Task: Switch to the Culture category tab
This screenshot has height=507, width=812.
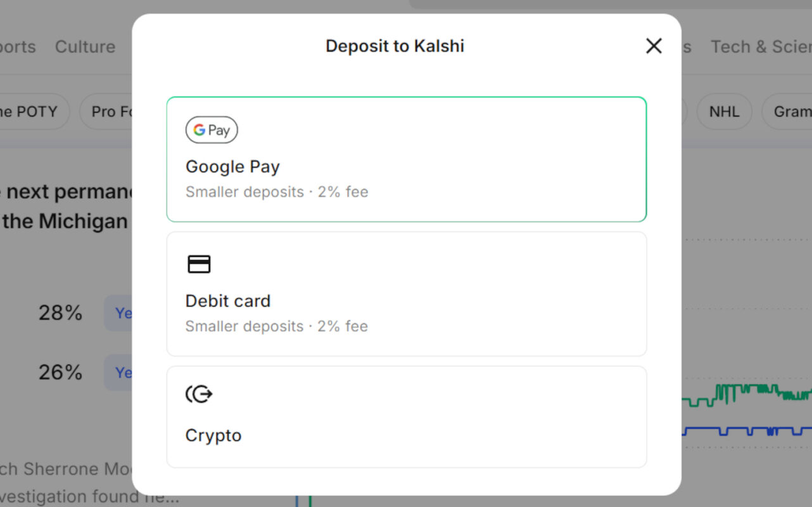Action: 85,47
